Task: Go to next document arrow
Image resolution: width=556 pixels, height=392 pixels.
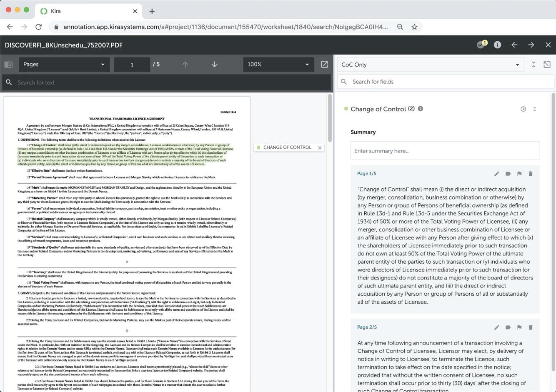Action: point(531,45)
